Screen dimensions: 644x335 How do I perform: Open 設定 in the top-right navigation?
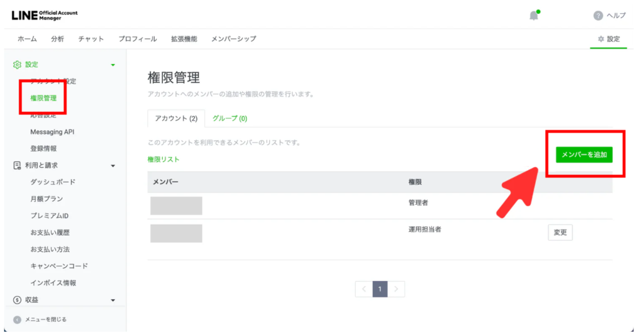609,39
